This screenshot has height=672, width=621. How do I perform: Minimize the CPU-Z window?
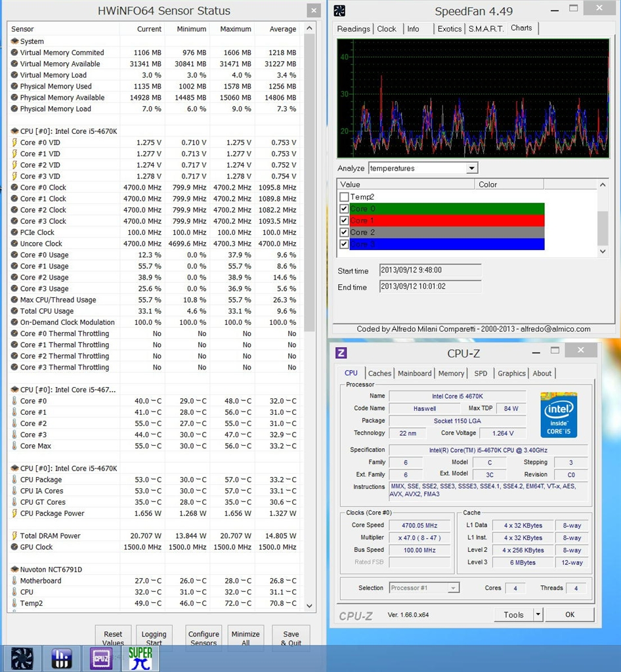point(536,352)
